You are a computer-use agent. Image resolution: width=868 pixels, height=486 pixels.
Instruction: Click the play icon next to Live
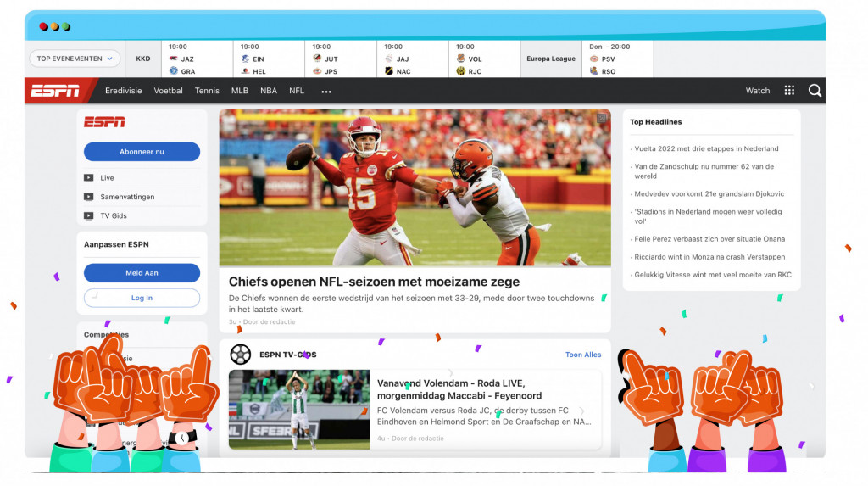88,178
